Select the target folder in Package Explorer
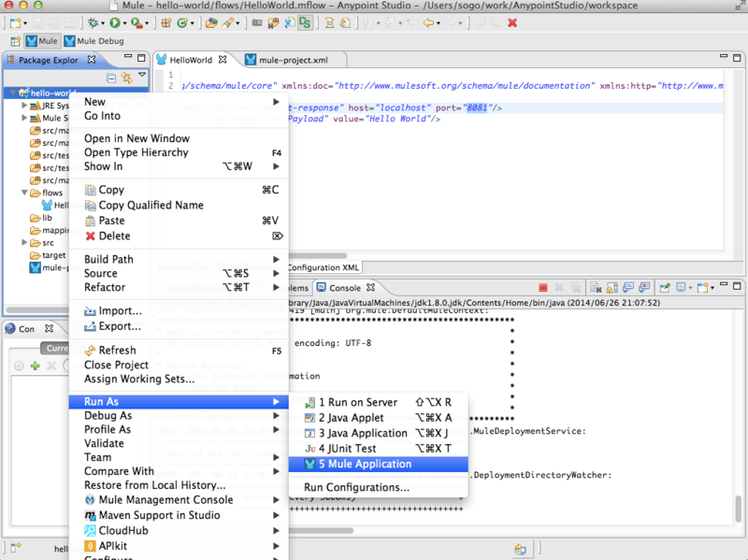The image size is (748, 560). [49, 255]
